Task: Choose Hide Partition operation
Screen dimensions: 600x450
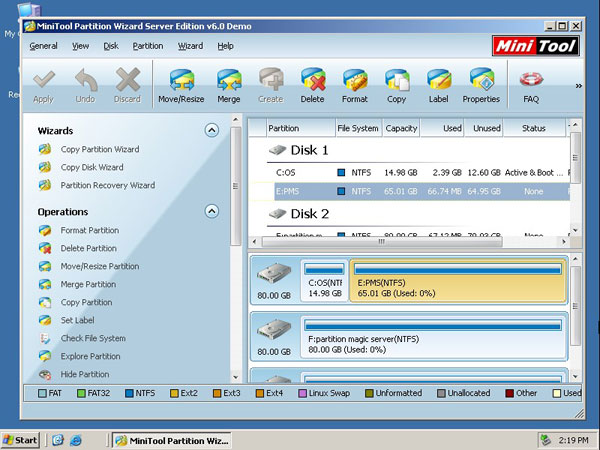Action: pos(85,374)
